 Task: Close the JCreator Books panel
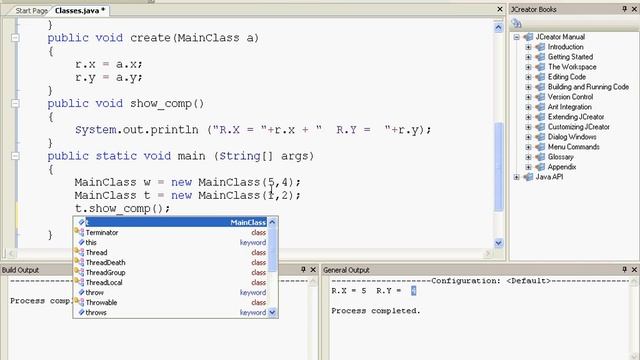[x=635, y=9]
